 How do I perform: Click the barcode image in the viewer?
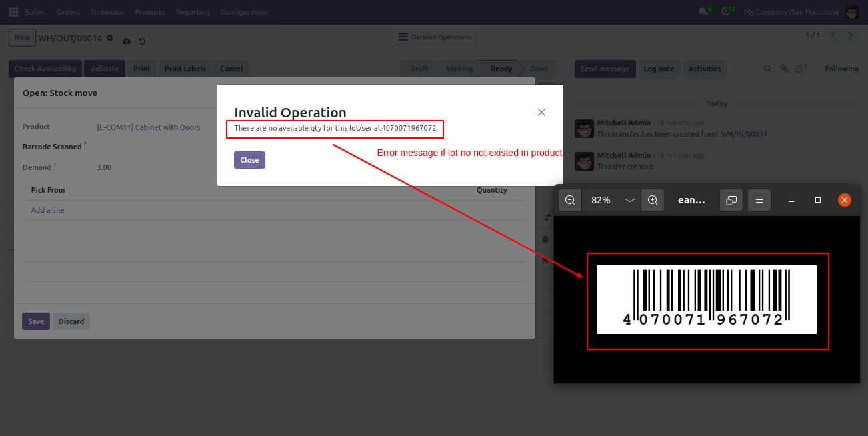pyautogui.click(x=707, y=300)
